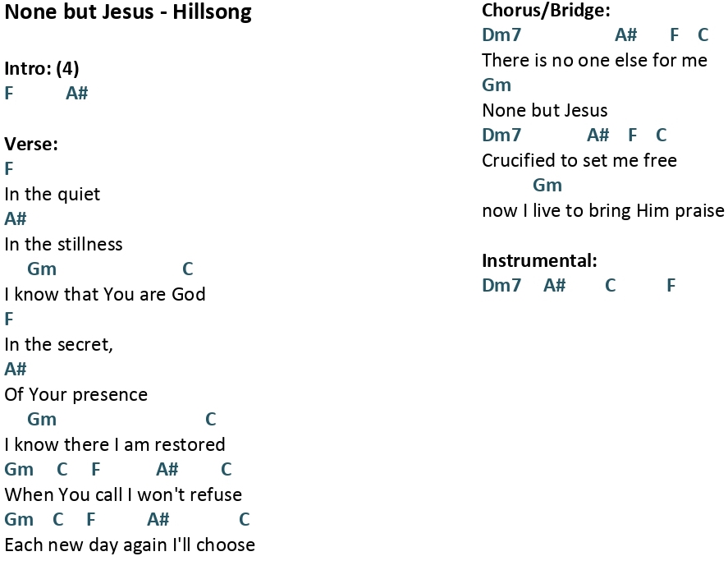728x570 pixels.
Task: Select the lyric In the stillness
Action: coord(63,245)
